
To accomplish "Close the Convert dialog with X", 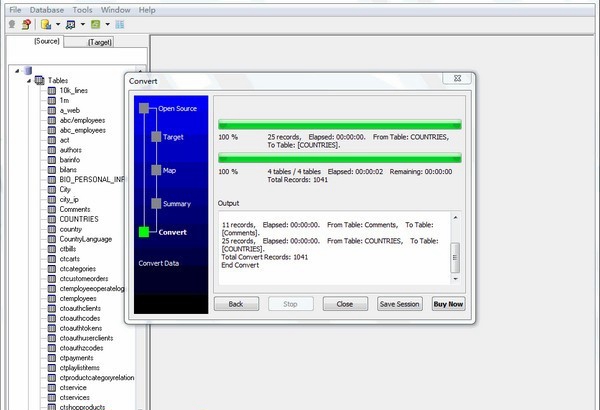I will click(457, 78).
